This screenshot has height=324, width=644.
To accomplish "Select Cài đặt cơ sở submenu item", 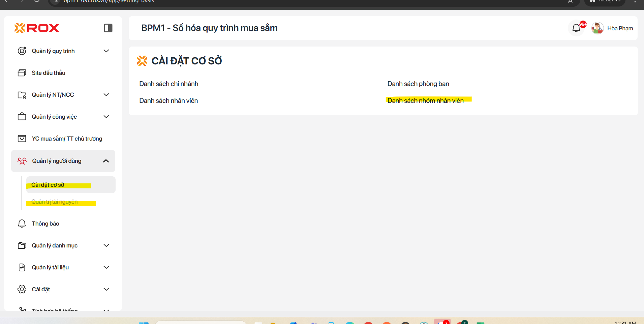I will pos(48,185).
